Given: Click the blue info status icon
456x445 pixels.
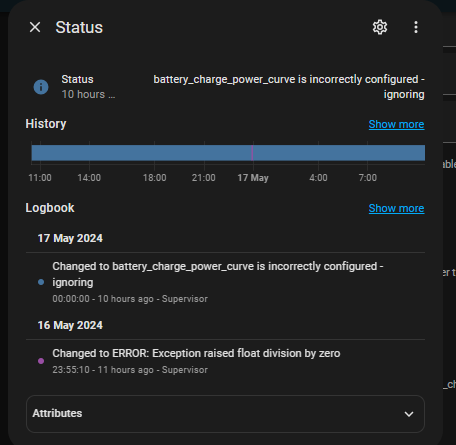Looking at the screenshot, I should click(x=41, y=87).
